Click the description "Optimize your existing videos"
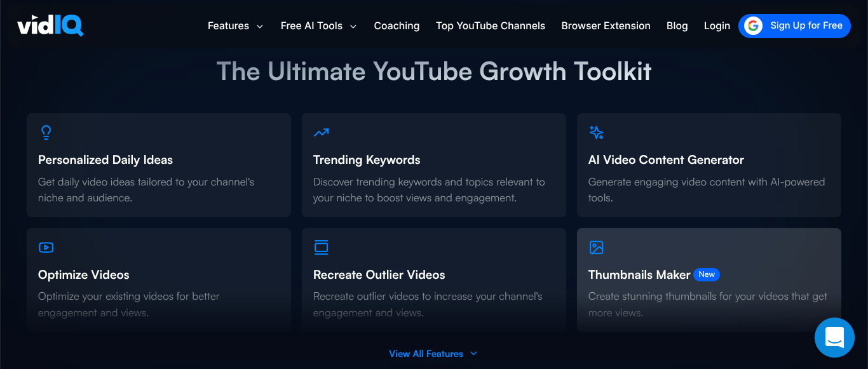The width and height of the screenshot is (868, 369). click(129, 304)
